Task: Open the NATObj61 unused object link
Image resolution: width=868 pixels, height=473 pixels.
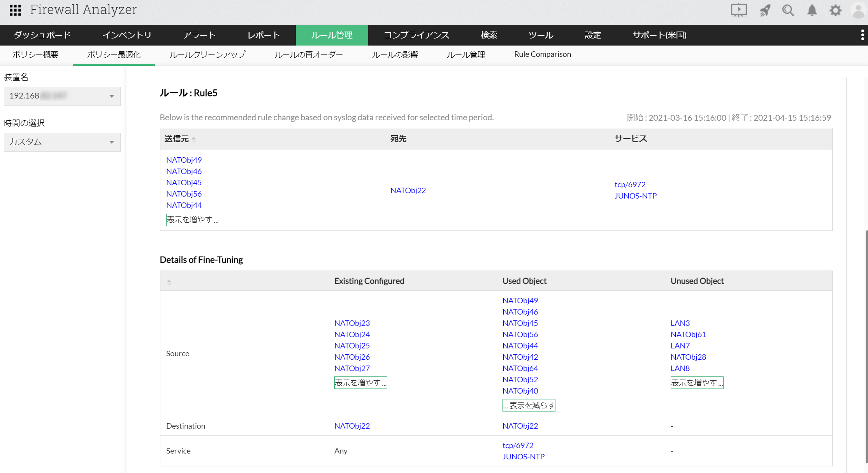Action: (688, 334)
